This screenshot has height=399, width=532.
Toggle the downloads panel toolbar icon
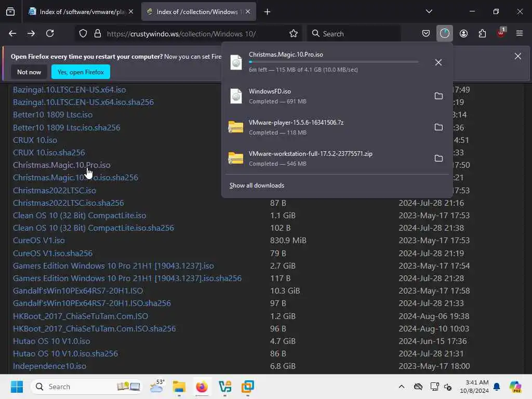[x=445, y=33]
